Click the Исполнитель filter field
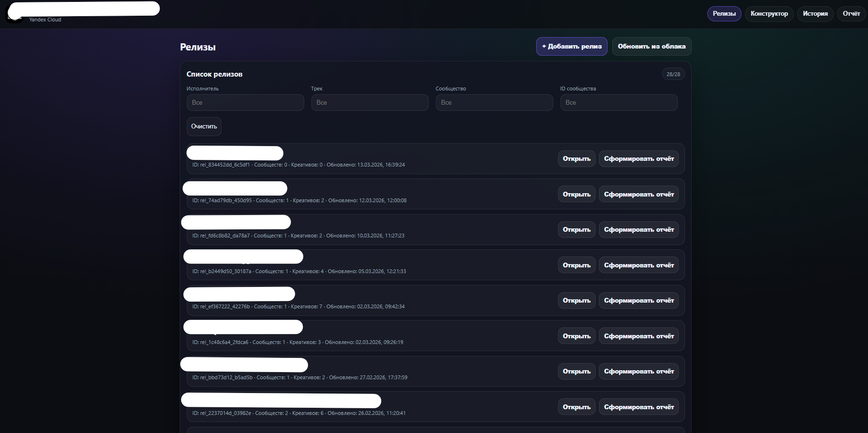868x433 pixels. 245,103
